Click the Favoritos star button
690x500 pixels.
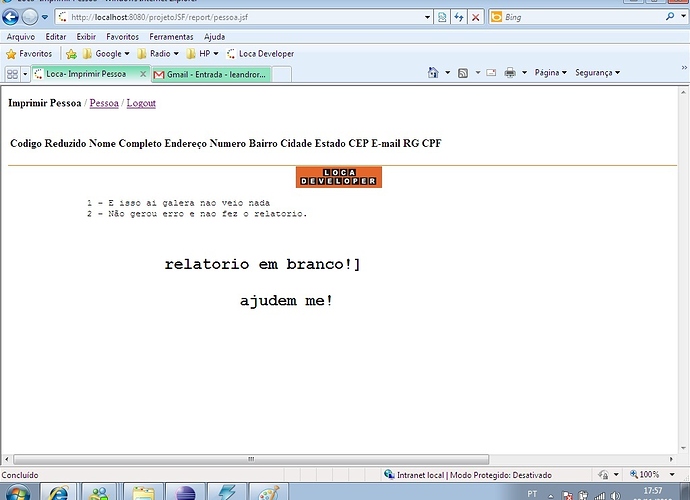click(x=29, y=54)
